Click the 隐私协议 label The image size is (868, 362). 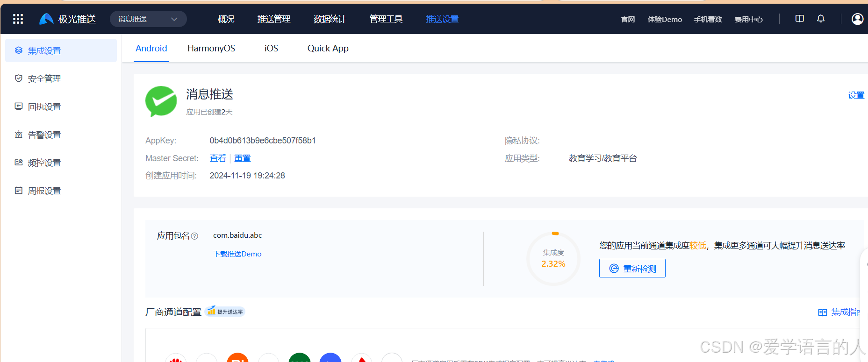point(522,141)
